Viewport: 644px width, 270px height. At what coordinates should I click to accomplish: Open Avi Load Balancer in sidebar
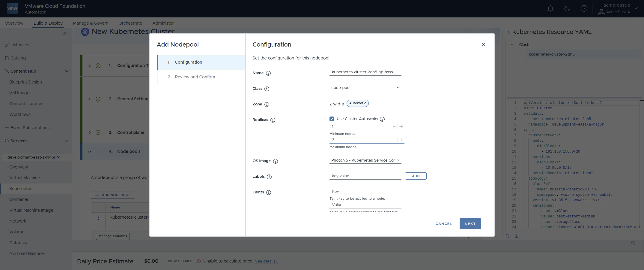(27, 253)
